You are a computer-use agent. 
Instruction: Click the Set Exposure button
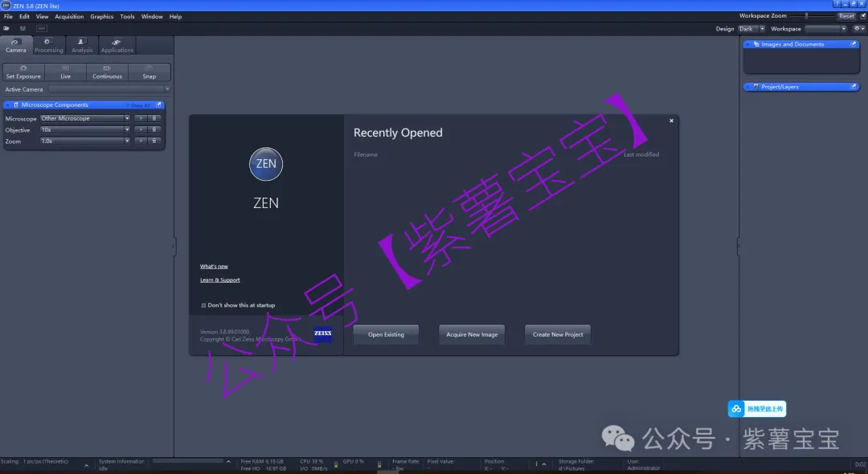(23, 72)
